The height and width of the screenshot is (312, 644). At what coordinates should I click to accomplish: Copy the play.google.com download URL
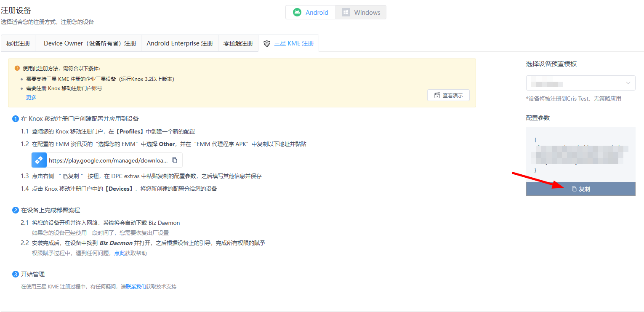(175, 160)
